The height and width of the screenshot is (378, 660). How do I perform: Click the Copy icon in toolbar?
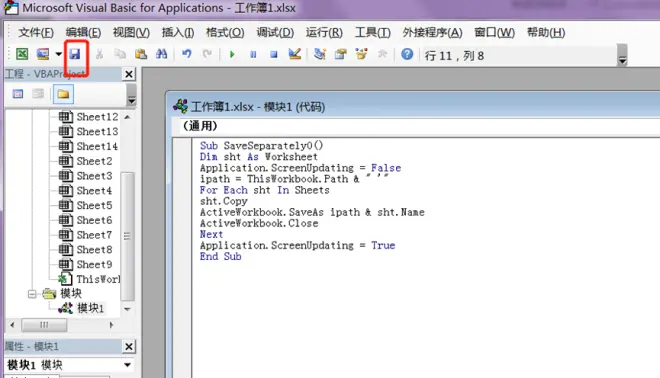[120, 54]
